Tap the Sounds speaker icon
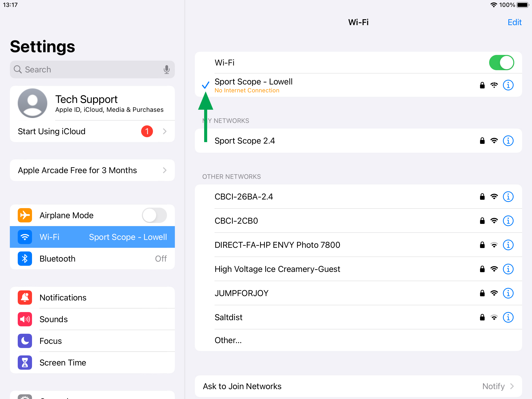This screenshot has height=399, width=532. [x=25, y=319]
